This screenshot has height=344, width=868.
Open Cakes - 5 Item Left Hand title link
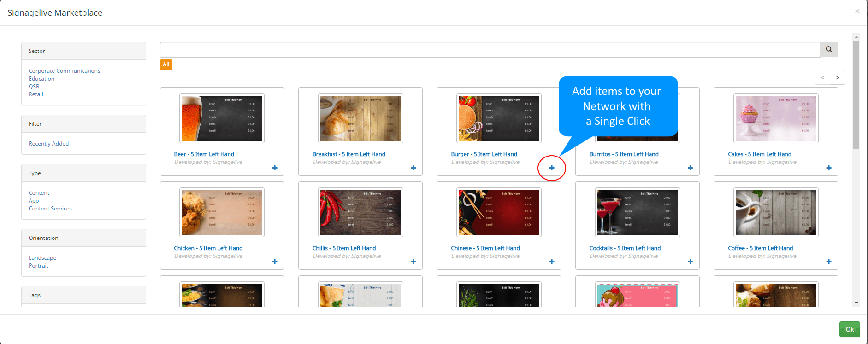[760, 154]
